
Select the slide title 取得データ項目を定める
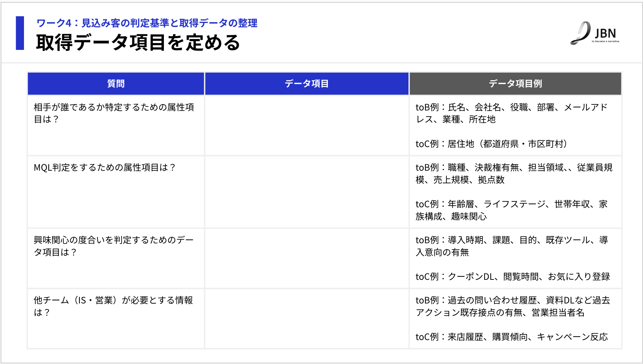tap(138, 43)
